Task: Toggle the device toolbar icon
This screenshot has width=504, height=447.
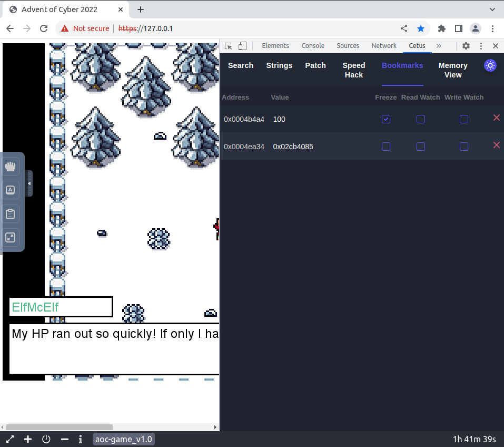Action: tap(242, 46)
